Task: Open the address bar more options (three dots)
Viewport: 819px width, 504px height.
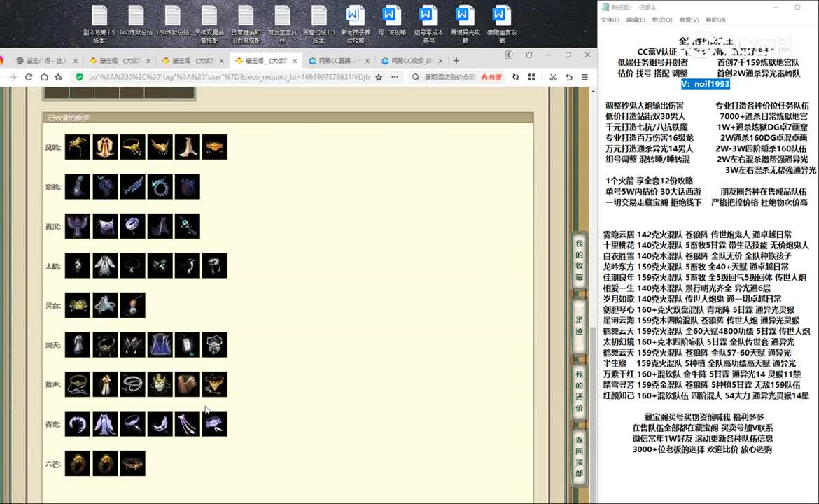Action: click(x=394, y=77)
